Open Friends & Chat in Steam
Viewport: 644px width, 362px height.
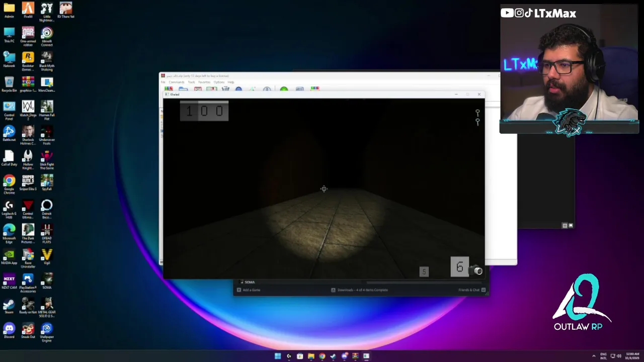point(472,290)
